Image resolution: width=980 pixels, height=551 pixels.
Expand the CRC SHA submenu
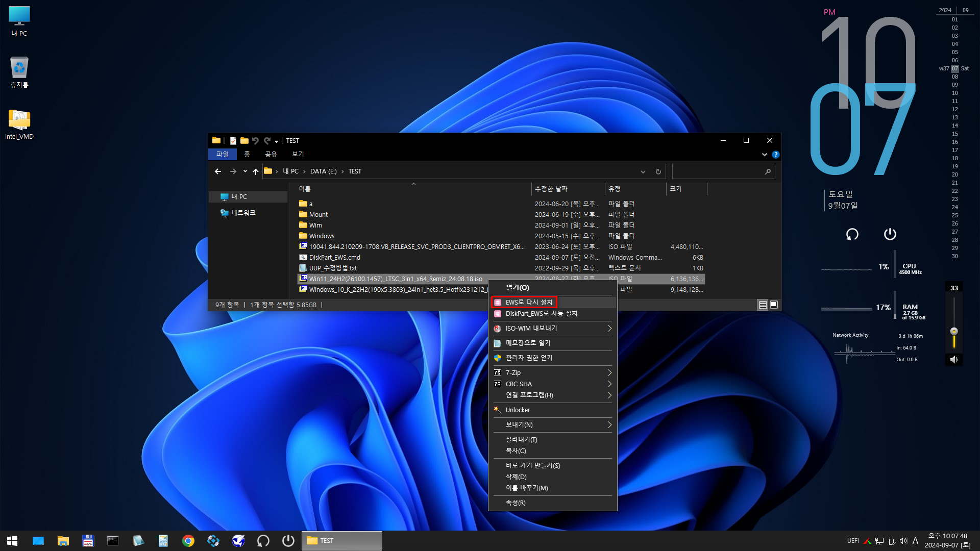pos(553,384)
